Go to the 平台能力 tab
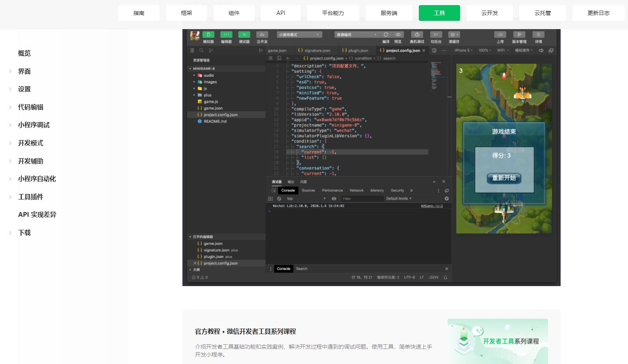This screenshot has width=628, height=364. [x=333, y=13]
